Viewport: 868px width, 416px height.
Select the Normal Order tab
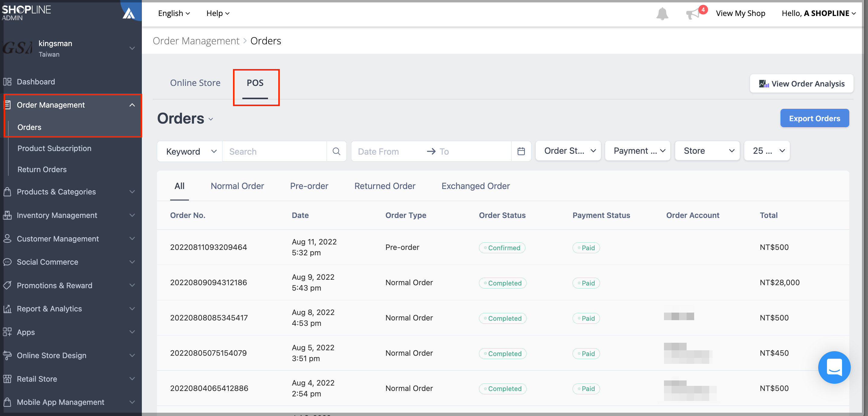[x=237, y=186]
